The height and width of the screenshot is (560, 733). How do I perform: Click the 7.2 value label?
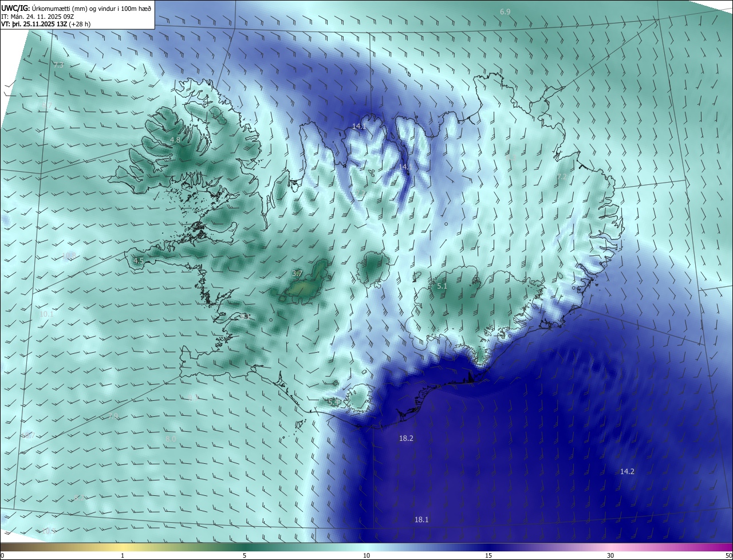click(x=562, y=177)
